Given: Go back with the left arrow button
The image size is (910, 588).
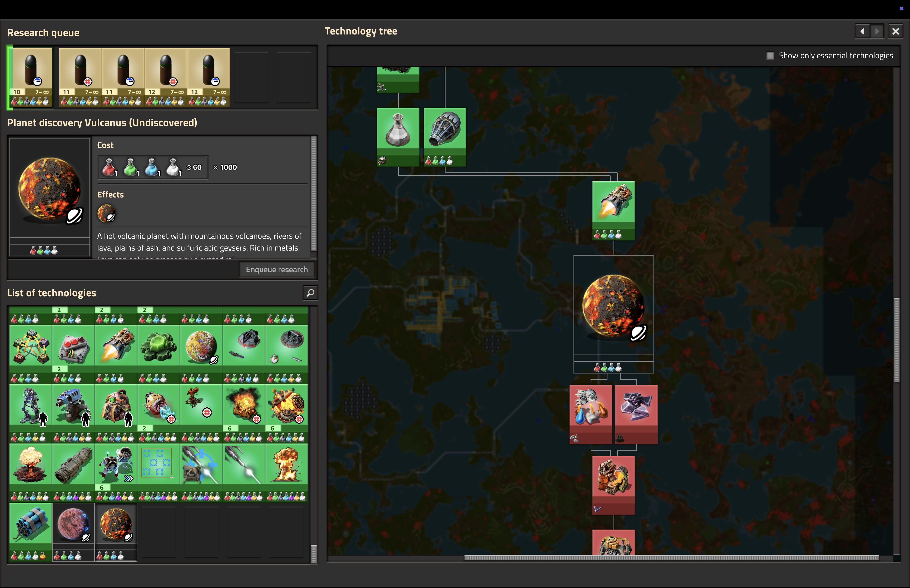Looking at the screenshot, I should 862,31.
